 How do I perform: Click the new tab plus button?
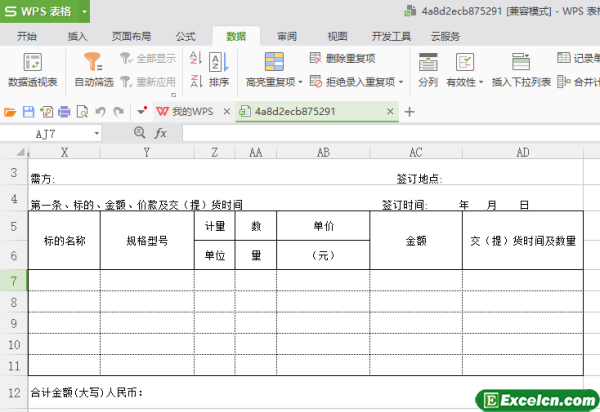tap(409, 111)
